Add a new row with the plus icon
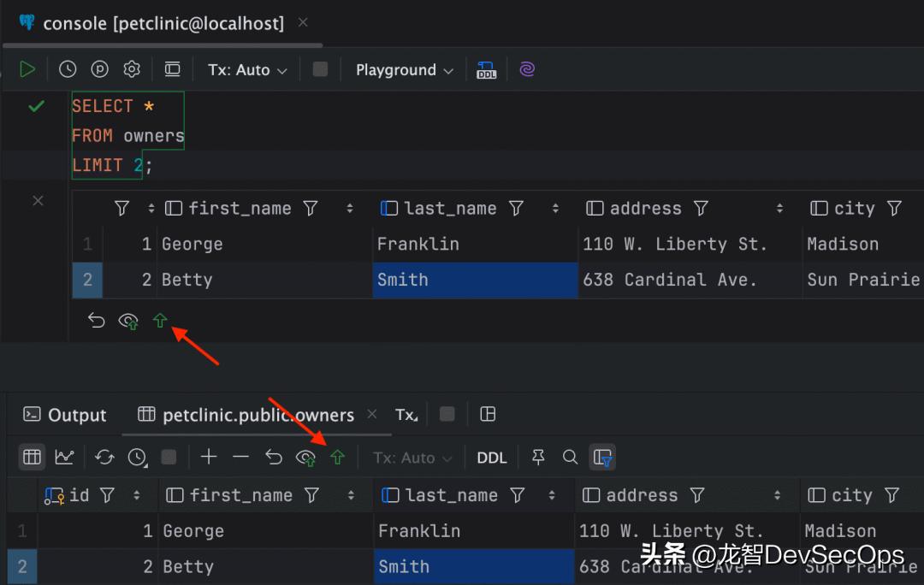Image resolution: width=924 pixels, height=585 pixels. [x=209, y=457]
